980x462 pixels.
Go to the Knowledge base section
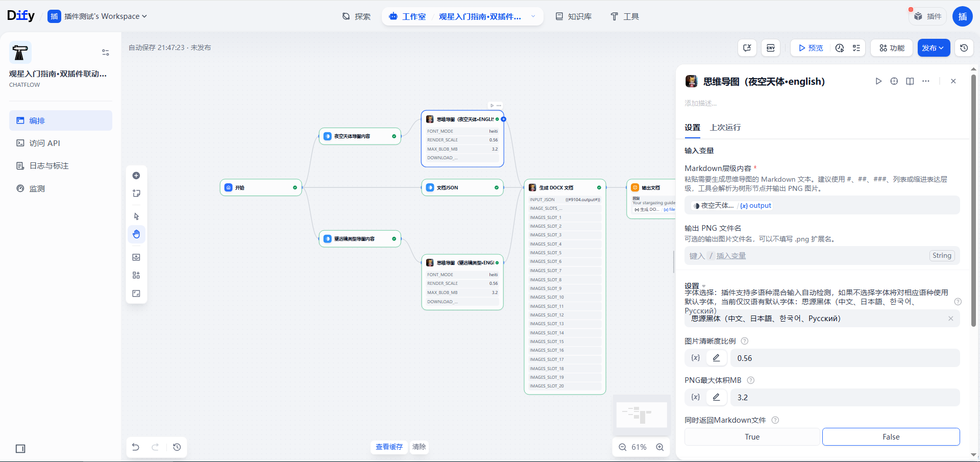[574, 16]
